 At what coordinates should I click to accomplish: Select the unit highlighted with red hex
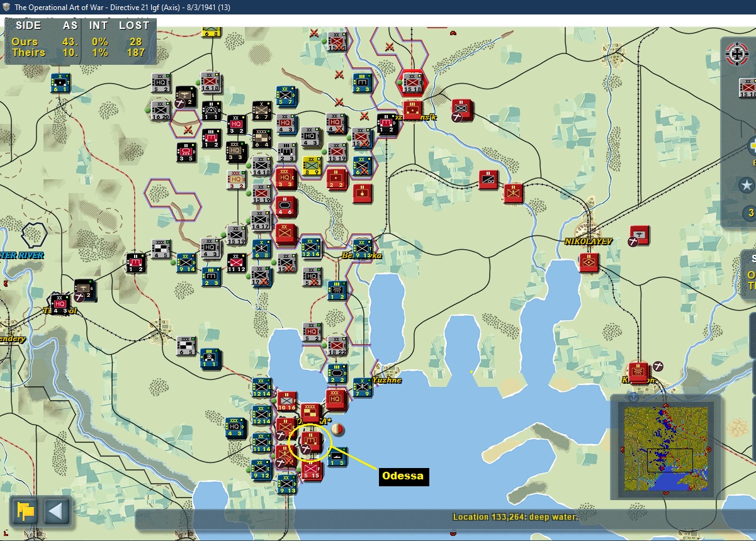(412, 81)
